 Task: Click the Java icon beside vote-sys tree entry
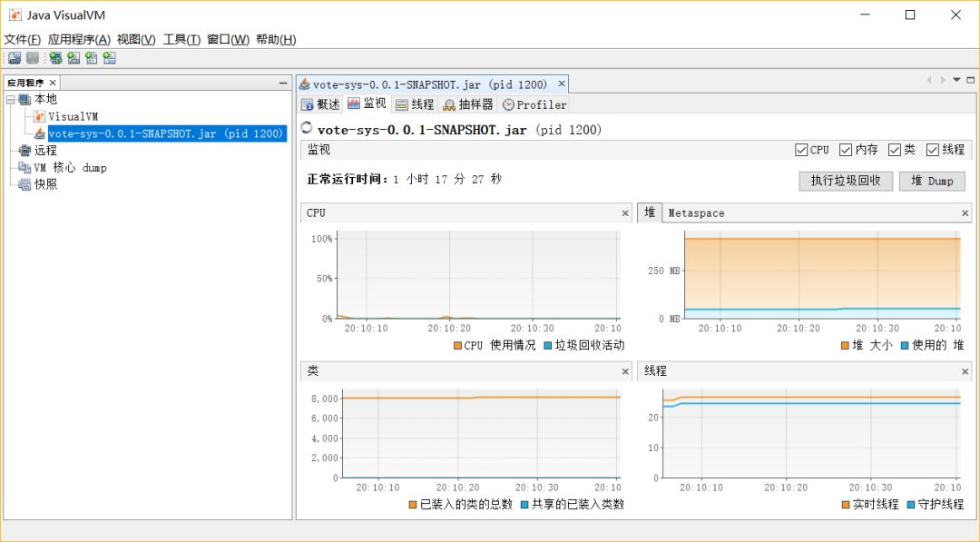(x=39, y=133)
